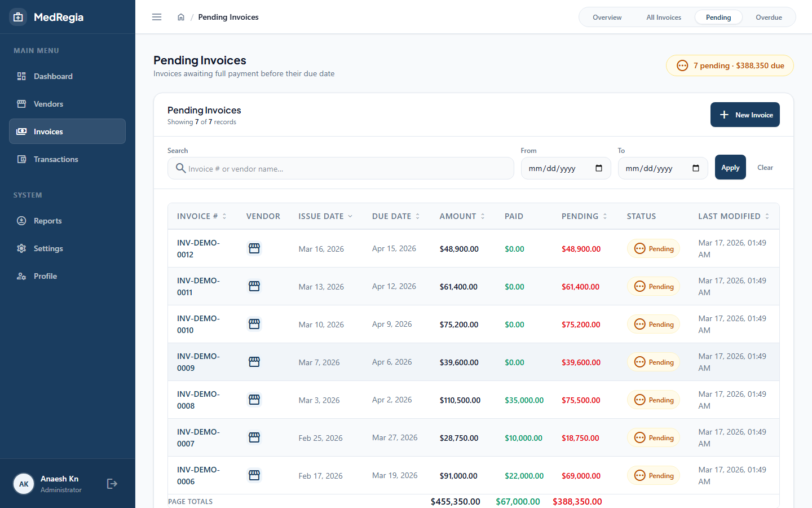
Task: Click the search magnifier icon
Action: pyautogui.click(x=180, y=168)
